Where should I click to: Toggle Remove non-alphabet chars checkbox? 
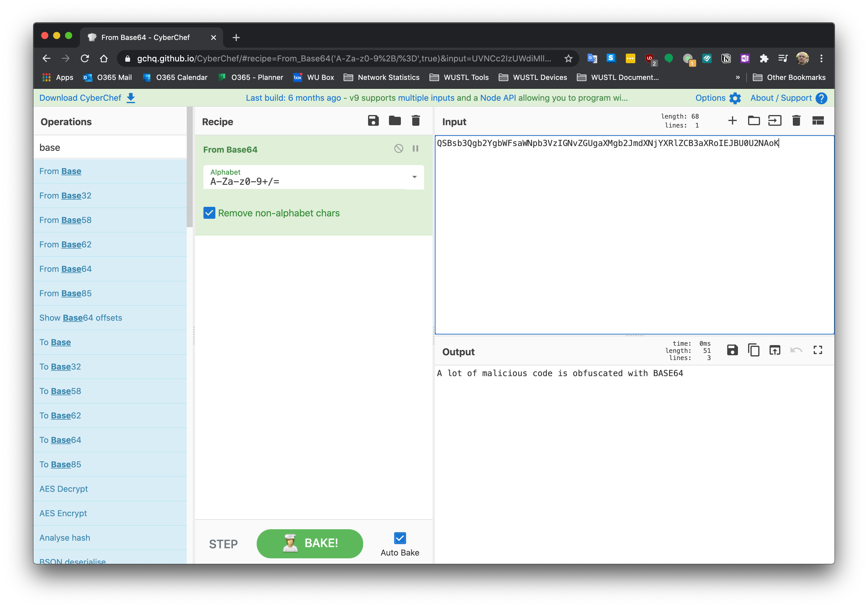209,213
